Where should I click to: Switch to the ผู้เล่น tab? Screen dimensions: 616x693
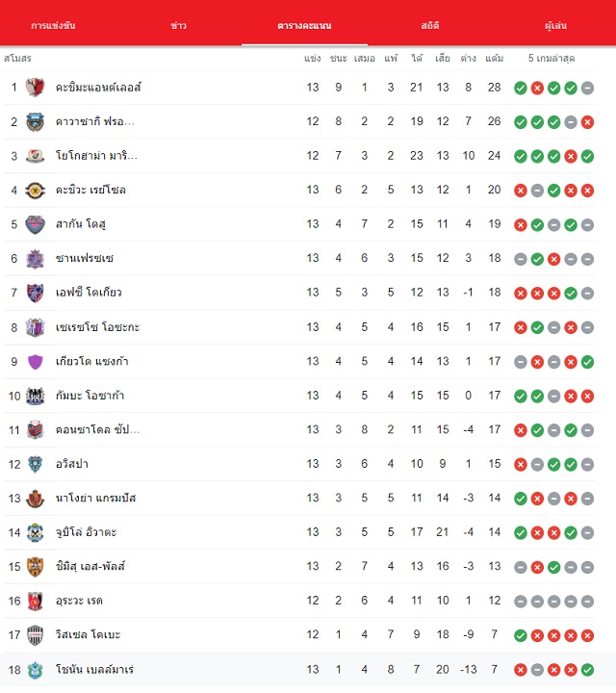(555, 25)
